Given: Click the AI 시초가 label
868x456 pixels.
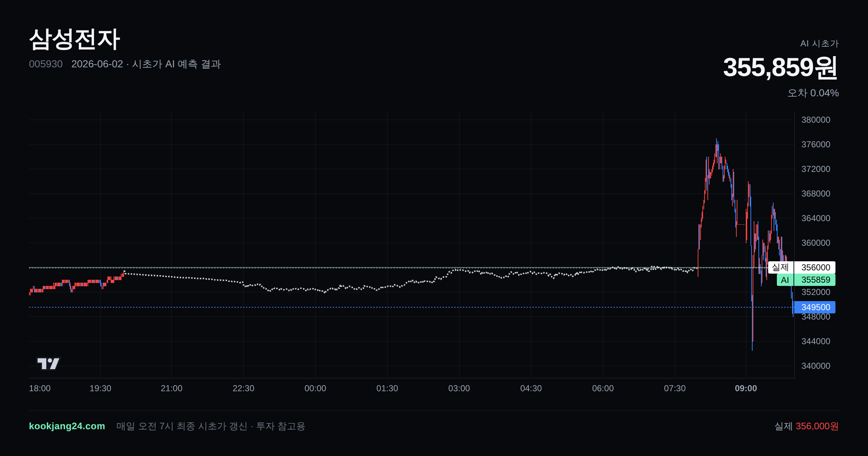Looking at the screenshot, I should click(x=819, y=43).
